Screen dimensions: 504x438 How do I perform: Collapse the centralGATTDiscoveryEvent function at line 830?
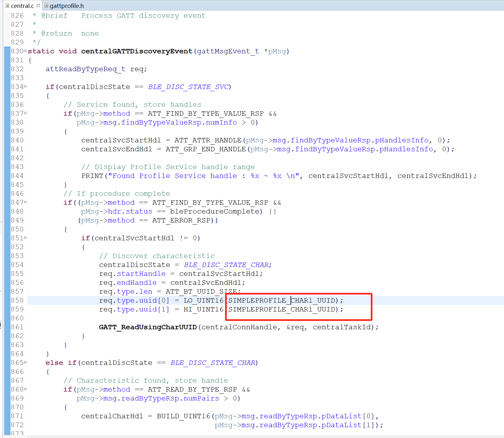pyautogui.click(x=25, y=51)
